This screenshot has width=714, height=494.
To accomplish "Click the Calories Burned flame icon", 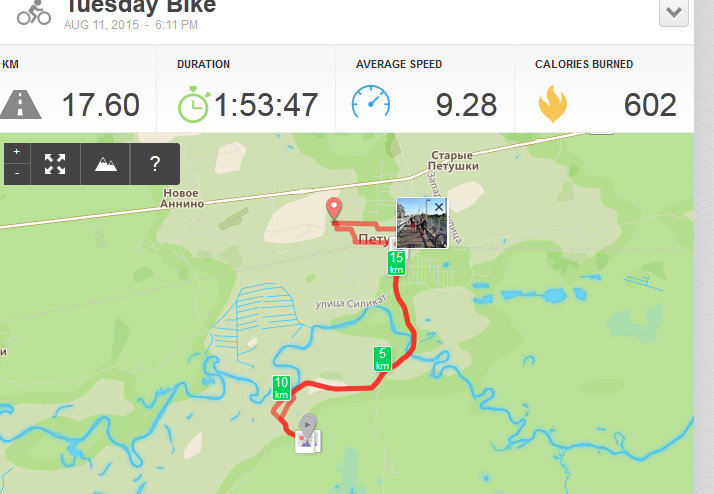I will 553,104.
